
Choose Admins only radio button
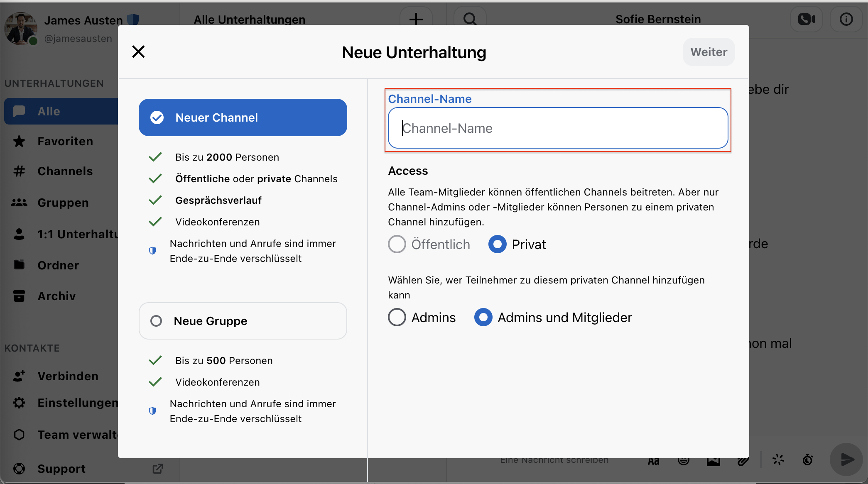422,318
